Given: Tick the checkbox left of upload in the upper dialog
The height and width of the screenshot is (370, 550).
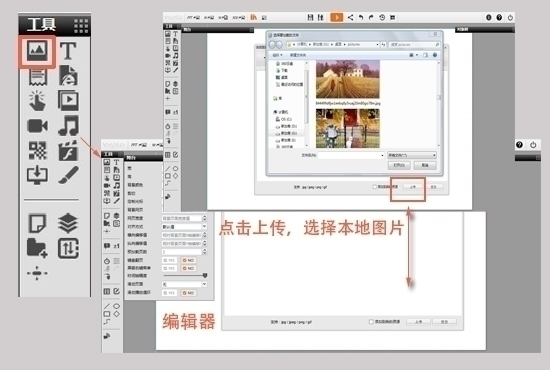Looking at the screenshot, I should point(375,187).
